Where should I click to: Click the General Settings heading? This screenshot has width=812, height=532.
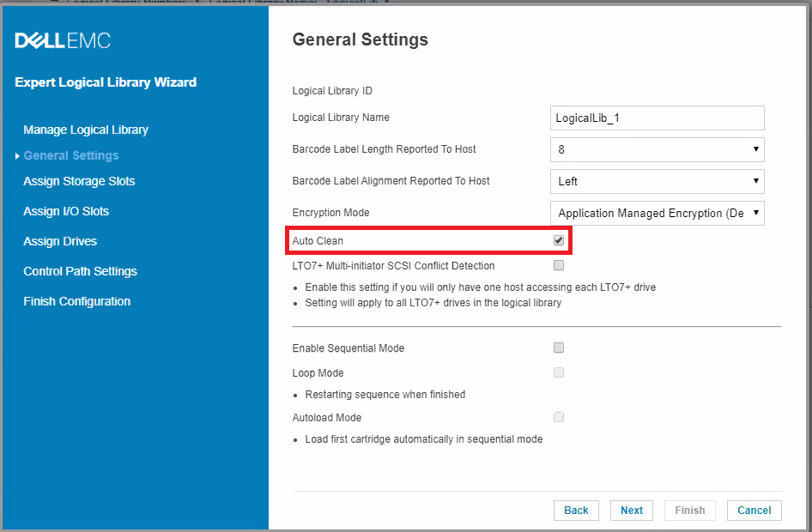point(361,39)
